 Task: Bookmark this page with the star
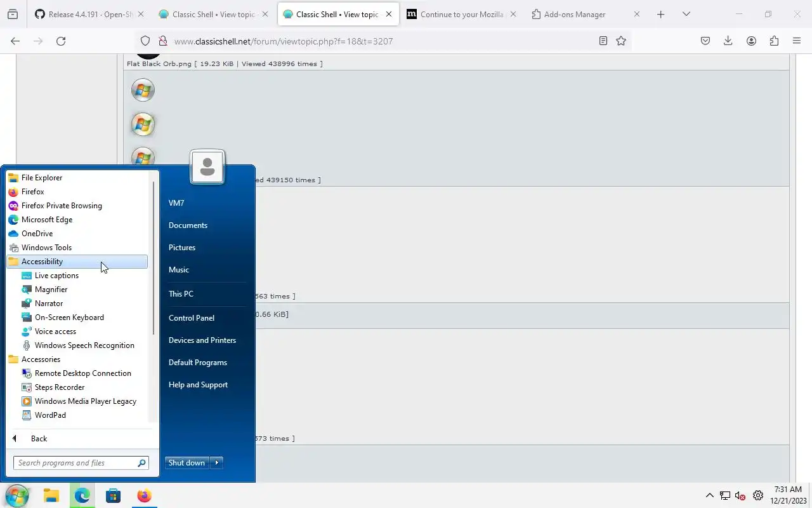[x=621, y=41]
